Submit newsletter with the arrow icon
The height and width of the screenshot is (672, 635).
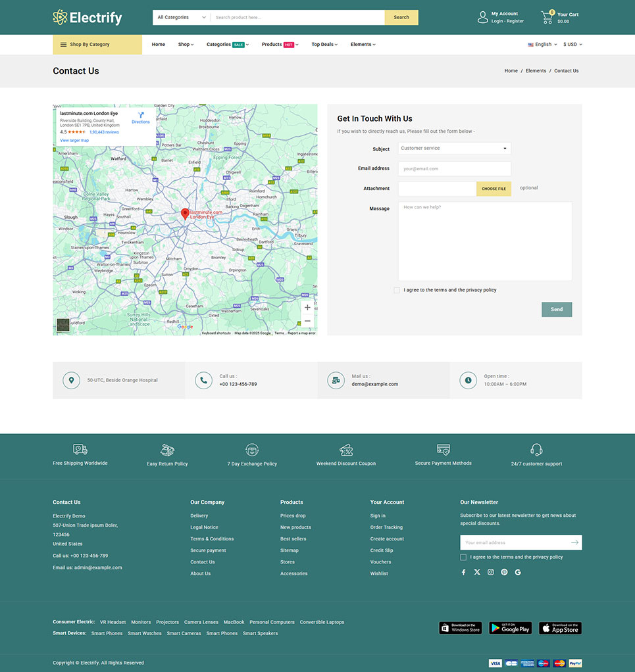click(574, 542)
